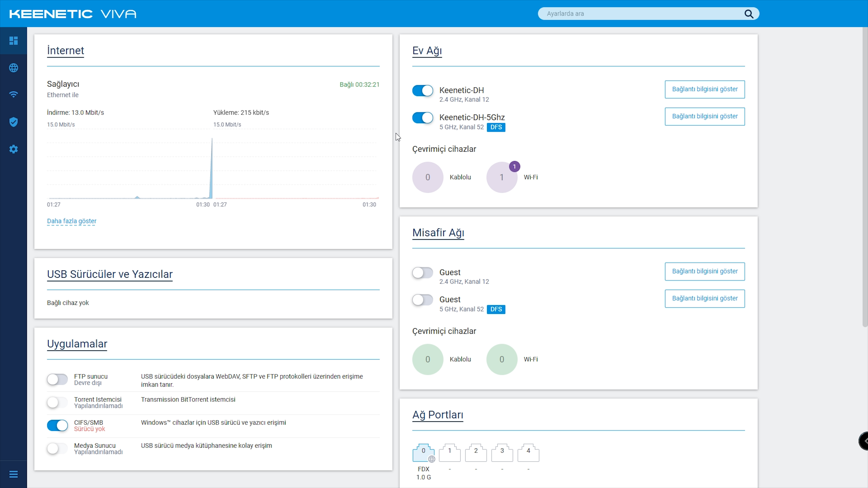This screenshot has height=488, width=868.
Task: Click the page vertical scrollbar
Action: pos(865,177)
